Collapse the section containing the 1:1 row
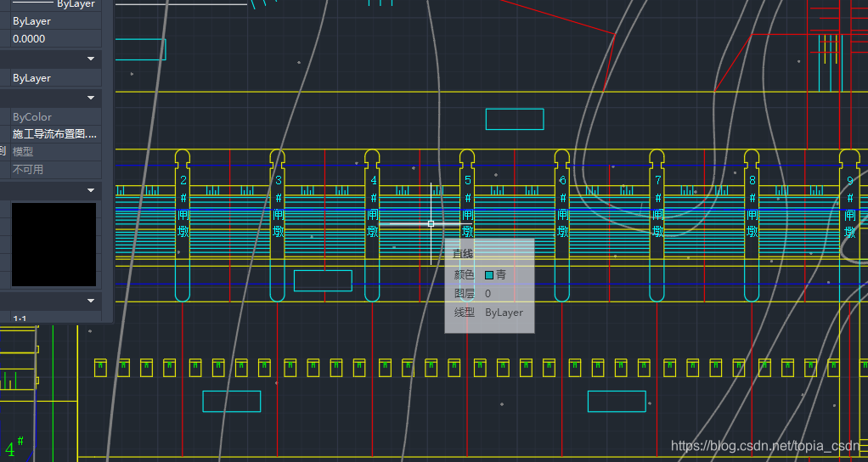Screen dimensions: 868x462 [x=91, y=301]
